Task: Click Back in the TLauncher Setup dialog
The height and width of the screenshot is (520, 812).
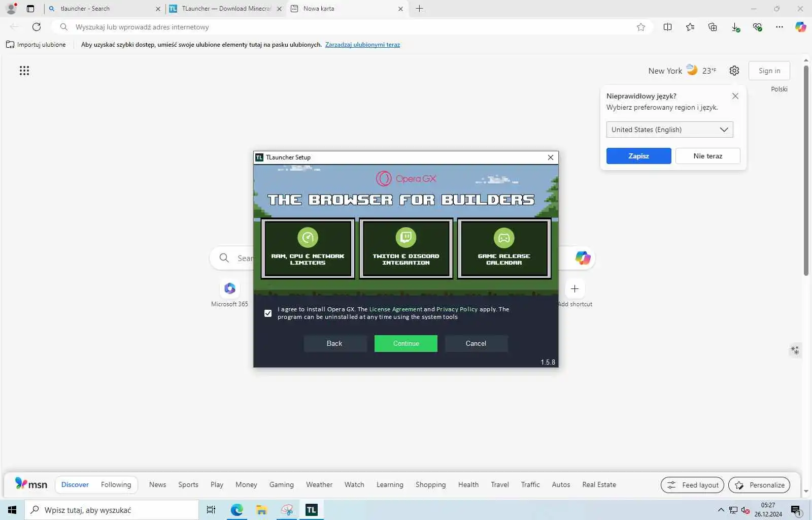Action: pyautogui.click(x=334, y=343)
